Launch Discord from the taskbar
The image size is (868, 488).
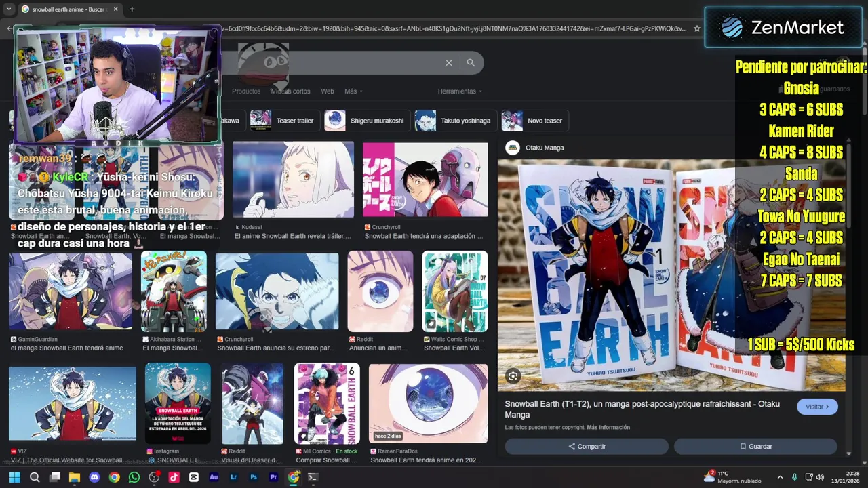pos(94,477)
